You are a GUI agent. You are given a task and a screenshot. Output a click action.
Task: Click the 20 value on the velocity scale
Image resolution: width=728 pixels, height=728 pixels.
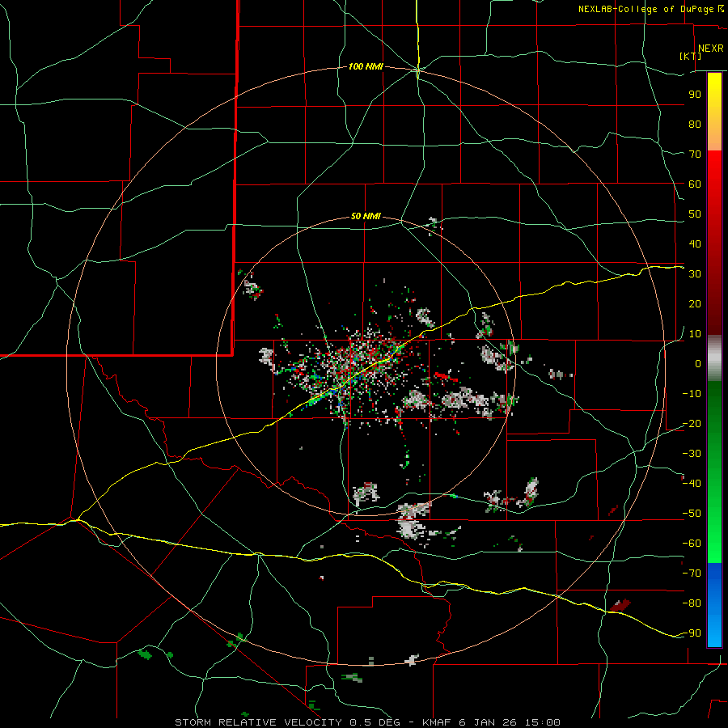tap(695, 304)
